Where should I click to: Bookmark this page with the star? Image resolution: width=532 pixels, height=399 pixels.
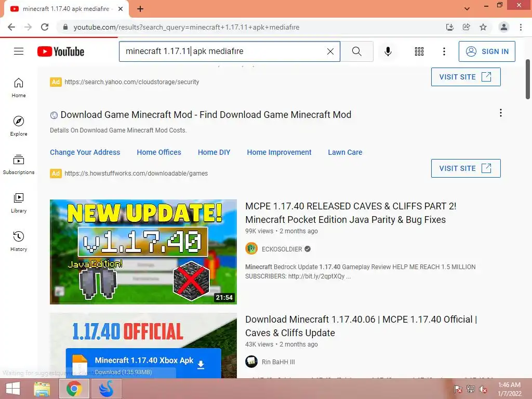click(x=483, y=27)
